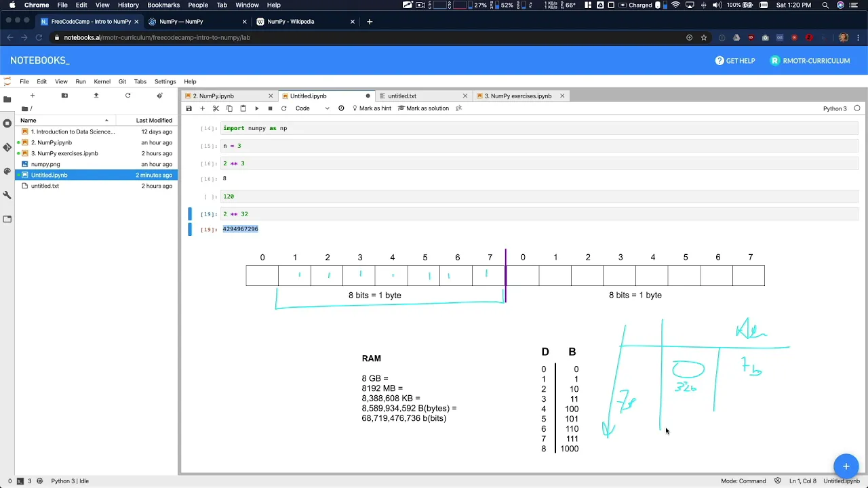Click the import numpy as np cell
The height and width of the screenshot is (488, 868).
[539, 128]
